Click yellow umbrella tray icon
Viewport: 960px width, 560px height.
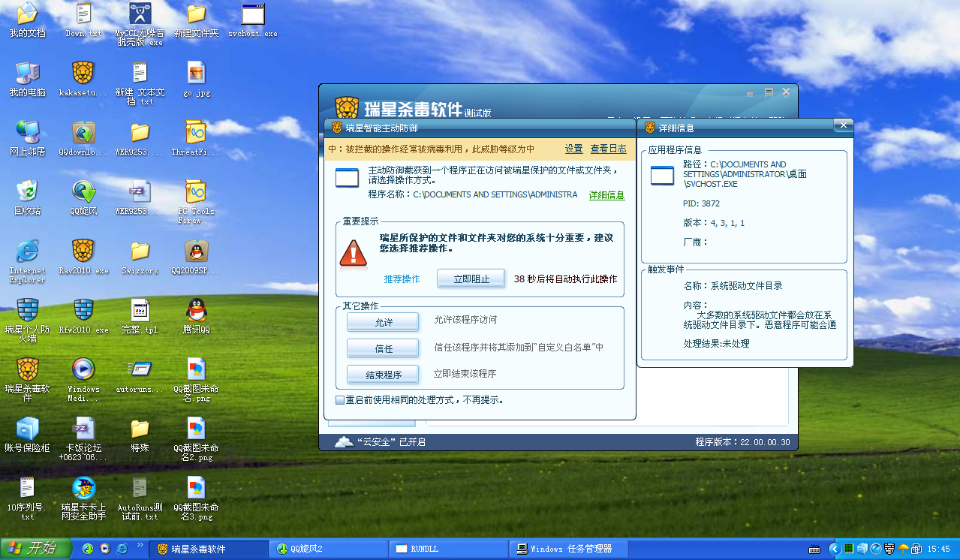[x=903, y=549]
